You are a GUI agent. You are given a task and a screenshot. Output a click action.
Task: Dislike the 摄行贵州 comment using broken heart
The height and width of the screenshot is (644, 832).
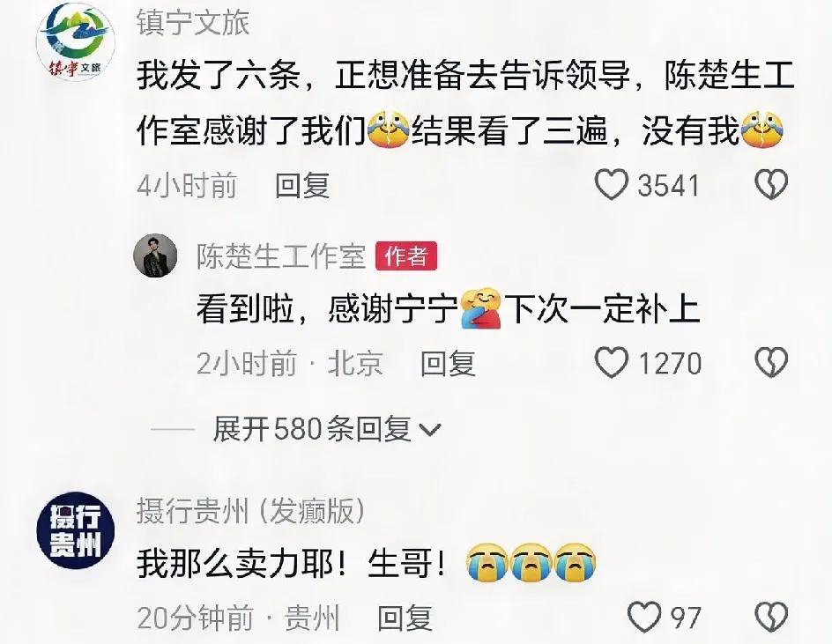771,617
